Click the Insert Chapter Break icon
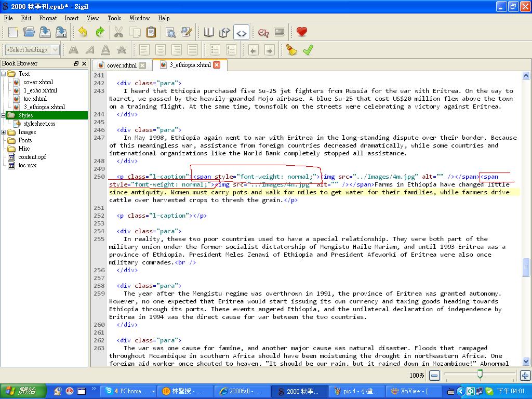The width and height of the screenshot is (532, 399). pos(263,32)
